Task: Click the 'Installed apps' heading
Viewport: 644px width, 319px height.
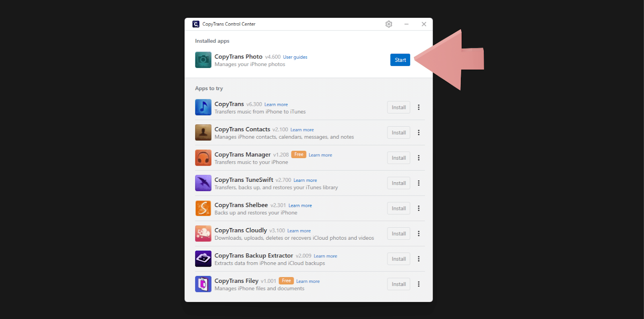Action: point(212,41)
